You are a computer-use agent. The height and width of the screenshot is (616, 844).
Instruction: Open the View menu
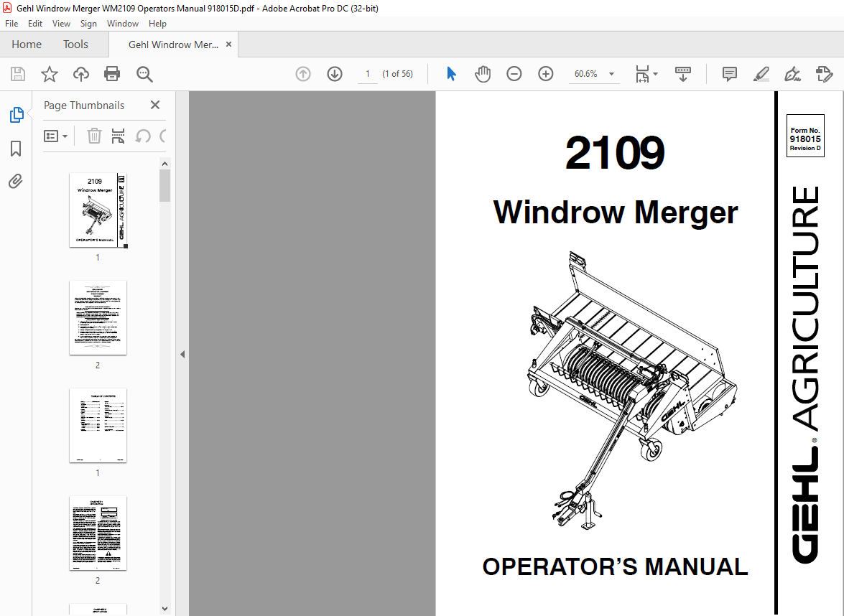[61, 24]
